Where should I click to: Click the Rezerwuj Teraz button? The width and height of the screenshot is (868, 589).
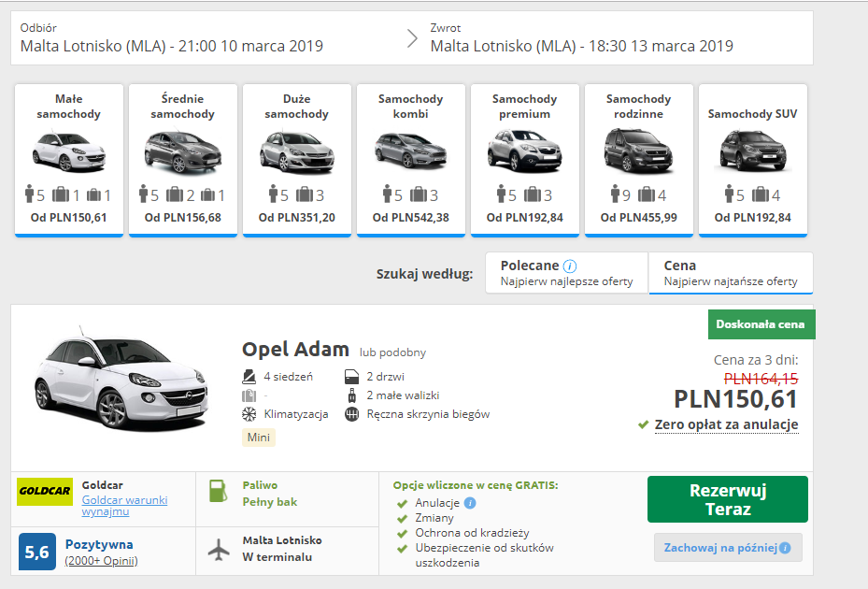click(728, 499)
